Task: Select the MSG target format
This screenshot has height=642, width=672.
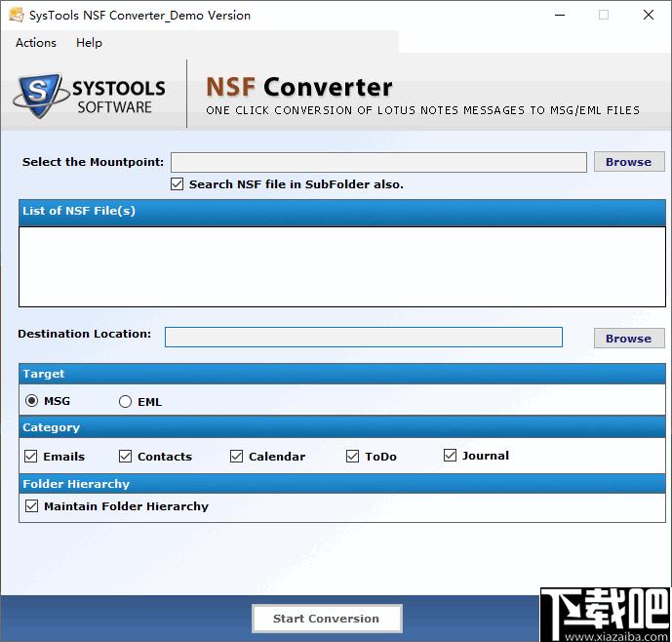Action: click(x=32, y=401)
